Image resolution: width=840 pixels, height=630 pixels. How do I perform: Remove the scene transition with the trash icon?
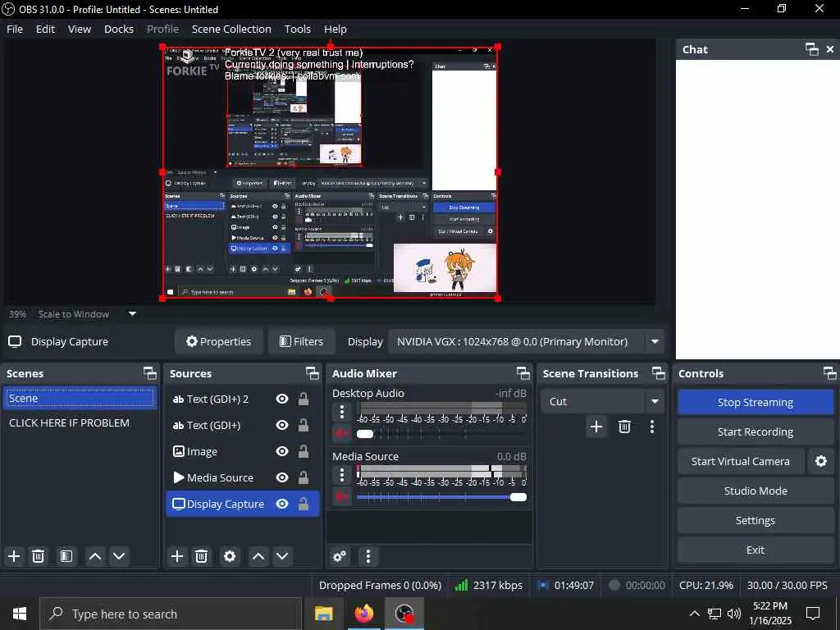point(624,427)
